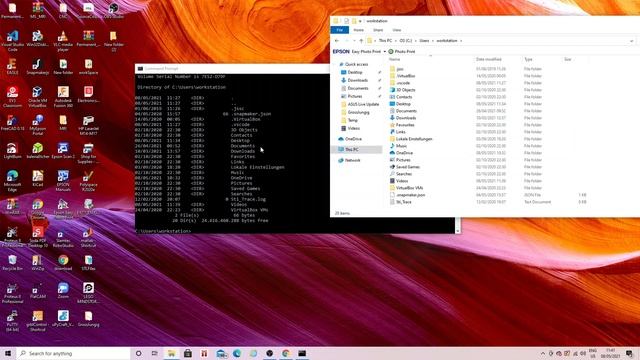Screen dimensions: 640x360
Task: Open the Microsoft Edge desktop shortcut
Action: click(12, 180)
